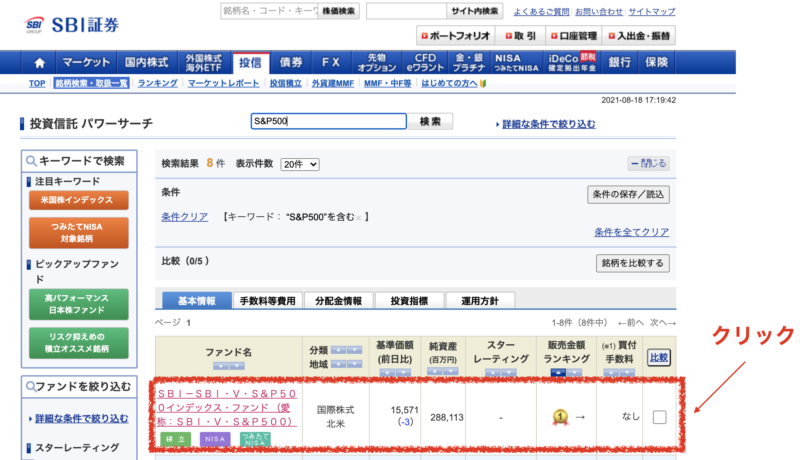Focus the 銘柄名・コード stock search field
800x460 pixels.
(269, 11)
